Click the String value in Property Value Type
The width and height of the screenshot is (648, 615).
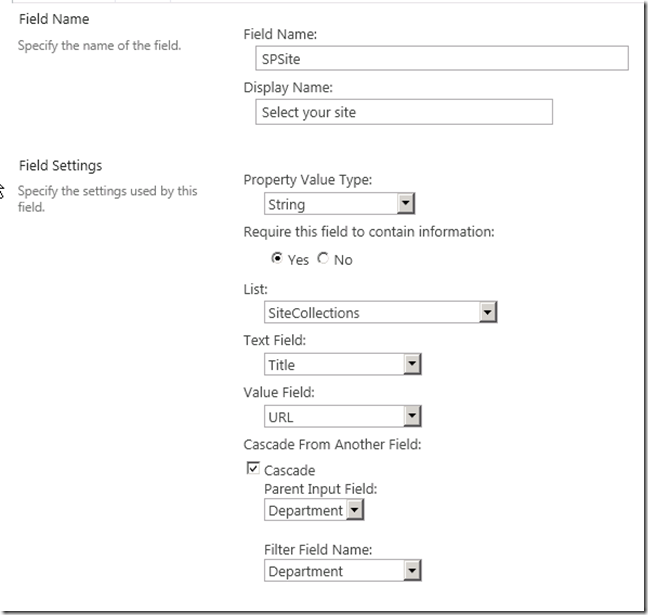287,204
